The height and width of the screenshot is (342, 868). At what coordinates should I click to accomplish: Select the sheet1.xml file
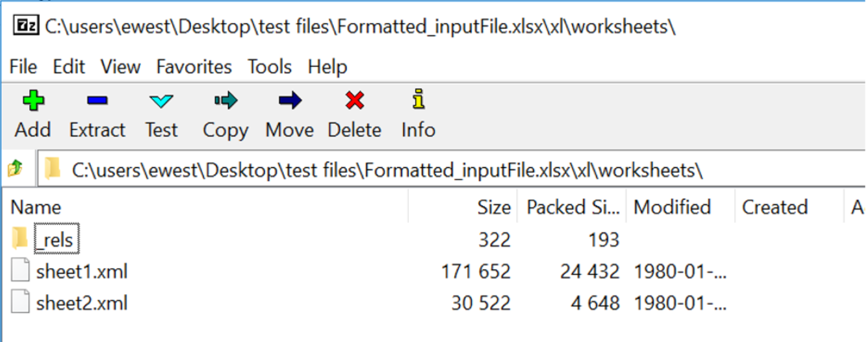[82, 272]
